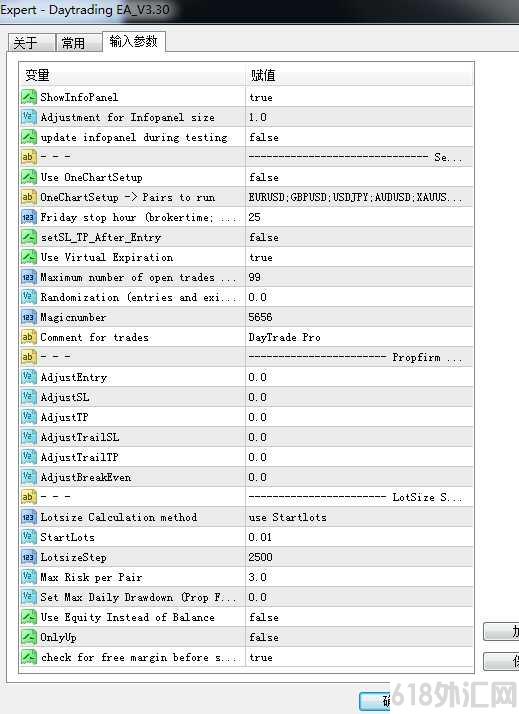Viewport: 519px width, 714px height.
Task: Click the boolean icon next to OnlyUp
Action: (29, 637)
